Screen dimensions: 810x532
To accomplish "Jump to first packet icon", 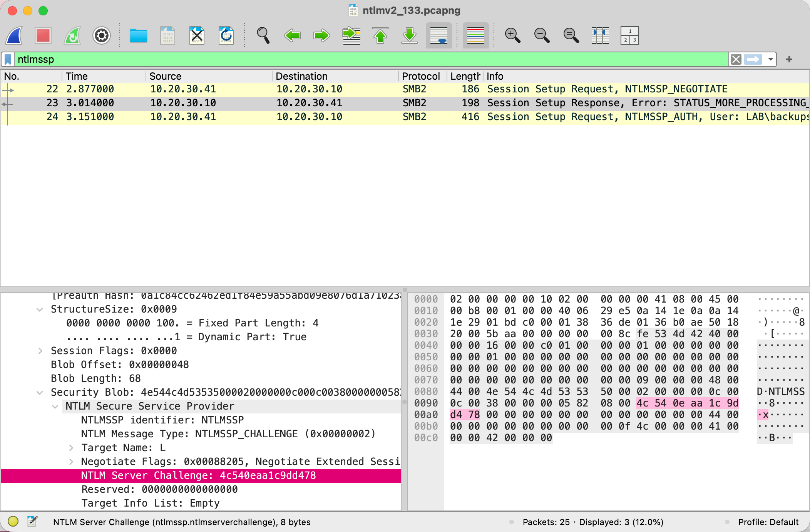I will coord(380,35).
